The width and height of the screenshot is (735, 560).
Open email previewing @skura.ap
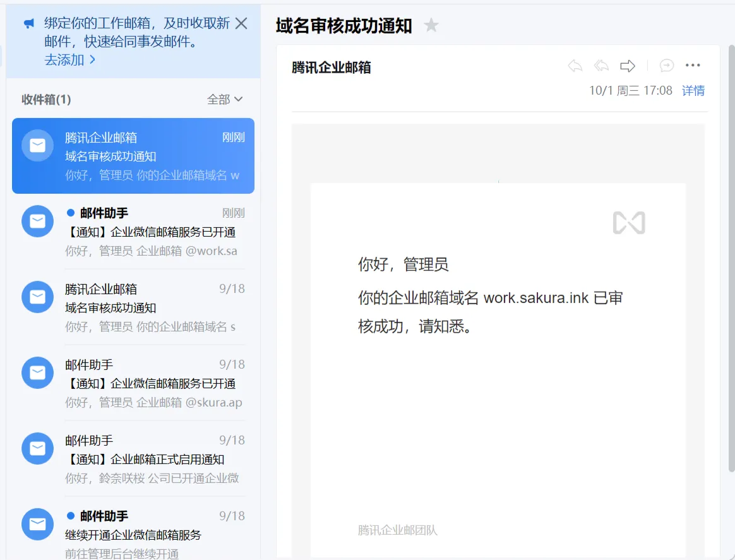pos(133,383)
